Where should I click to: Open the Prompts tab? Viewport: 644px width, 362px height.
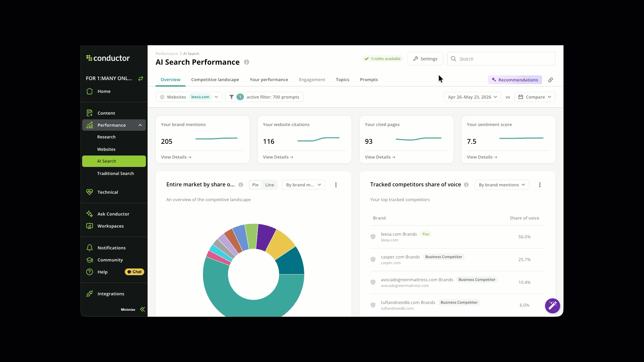(x=369, y=79)
